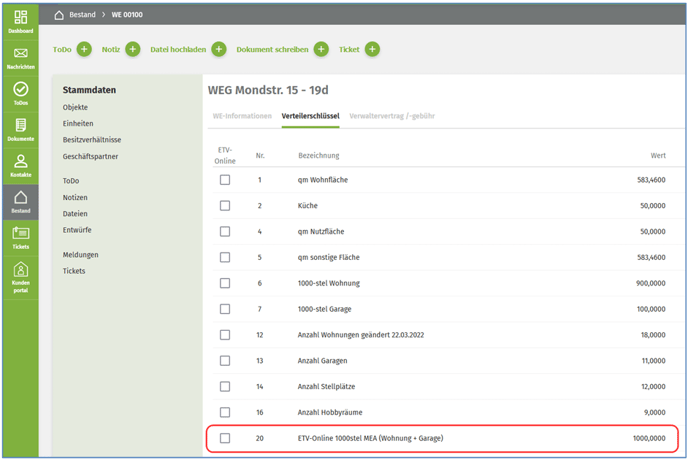Click Bestand breadcrumb link

[x=82, y=14]
